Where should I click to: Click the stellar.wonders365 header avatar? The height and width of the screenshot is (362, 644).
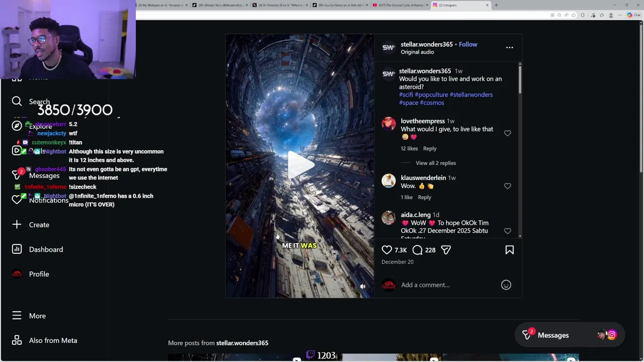click(388, 48)
